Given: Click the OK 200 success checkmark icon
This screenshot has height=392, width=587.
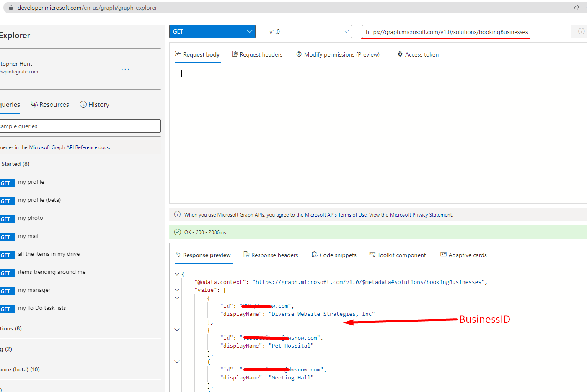Looking at the screenshot, I should pyautogui.click(x=177, y=232).
